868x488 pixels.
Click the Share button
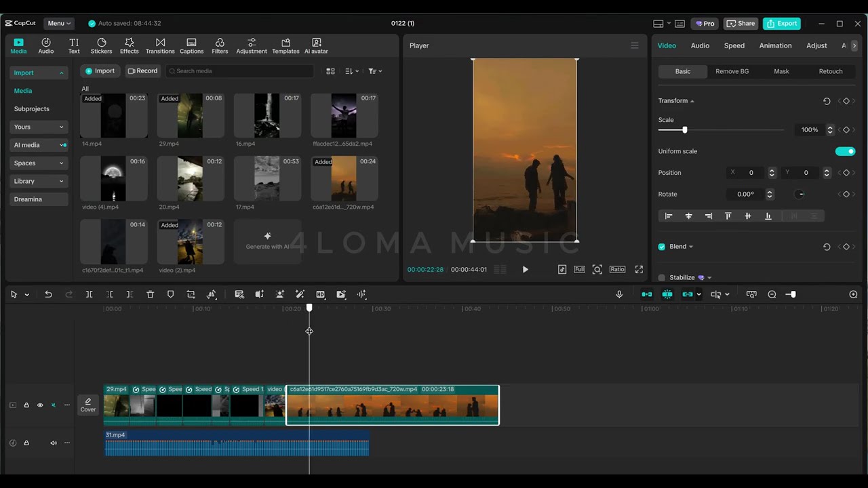(741, 23)
